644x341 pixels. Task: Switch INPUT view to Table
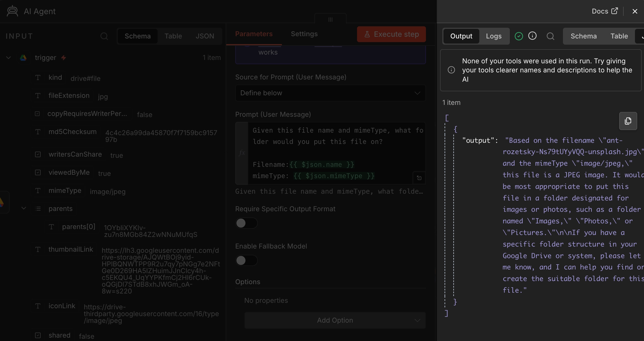click(x=173, y=36)
